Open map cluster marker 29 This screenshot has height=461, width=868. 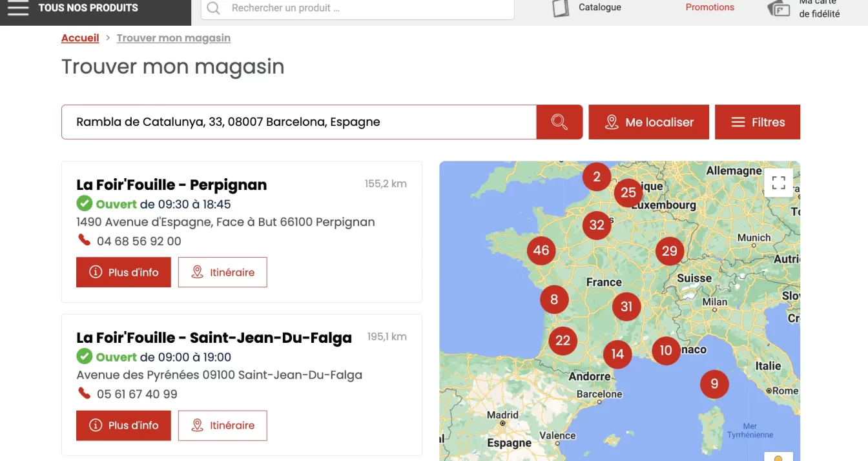(x=670, y=251)
